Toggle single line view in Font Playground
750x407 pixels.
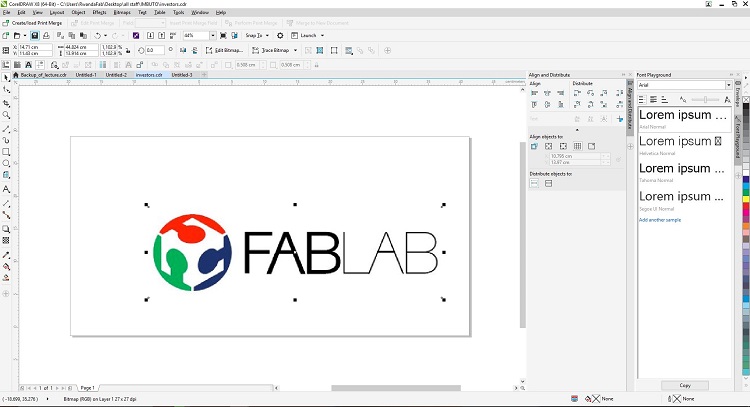click(642, 99)
